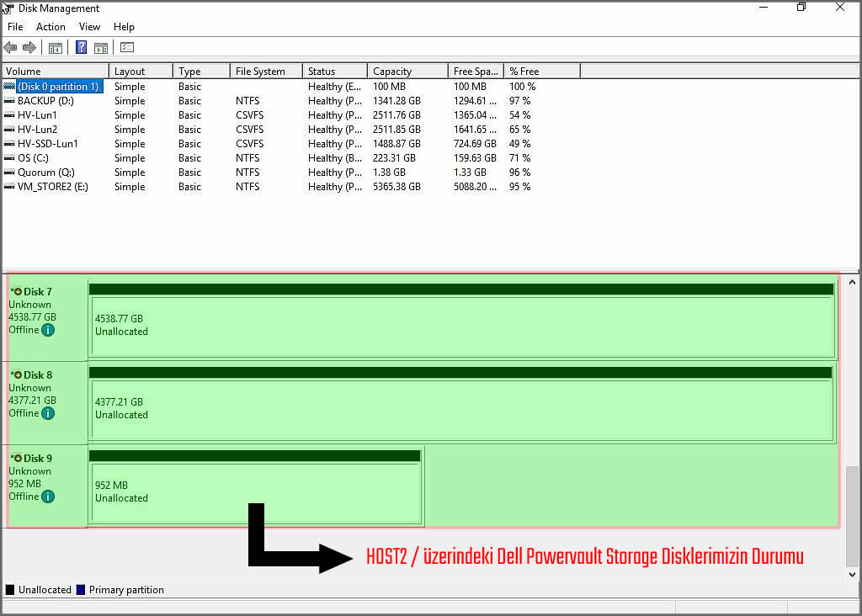
Task: Select Disk 9's 952 MB unallocated space
Action: [256, 492]
